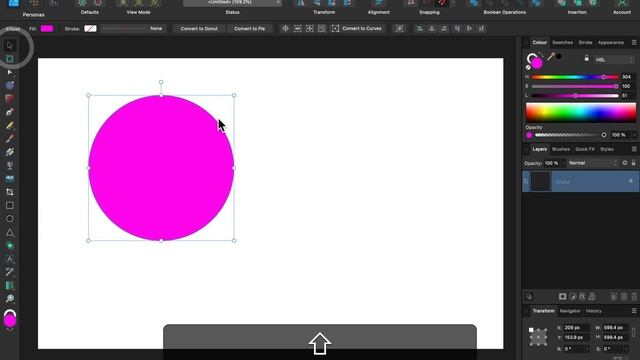Switch to the Navigator tab
The image size is (640, 360).
coord(570,311)
